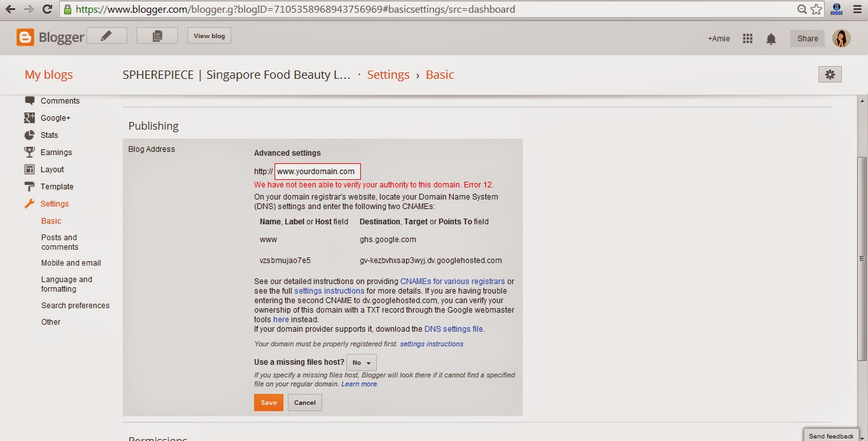Click the Layout icon in the sidebar
This screenshot has width=868, height=441.
coord(29,169)
